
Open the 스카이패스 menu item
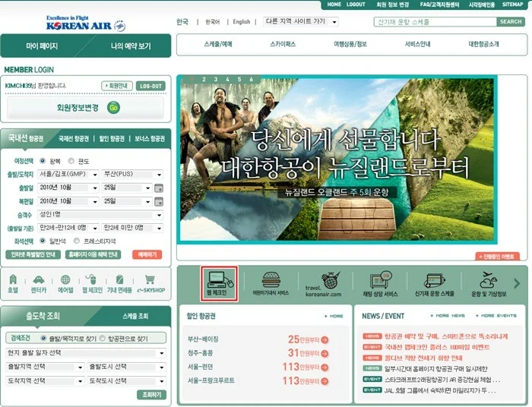283,44
